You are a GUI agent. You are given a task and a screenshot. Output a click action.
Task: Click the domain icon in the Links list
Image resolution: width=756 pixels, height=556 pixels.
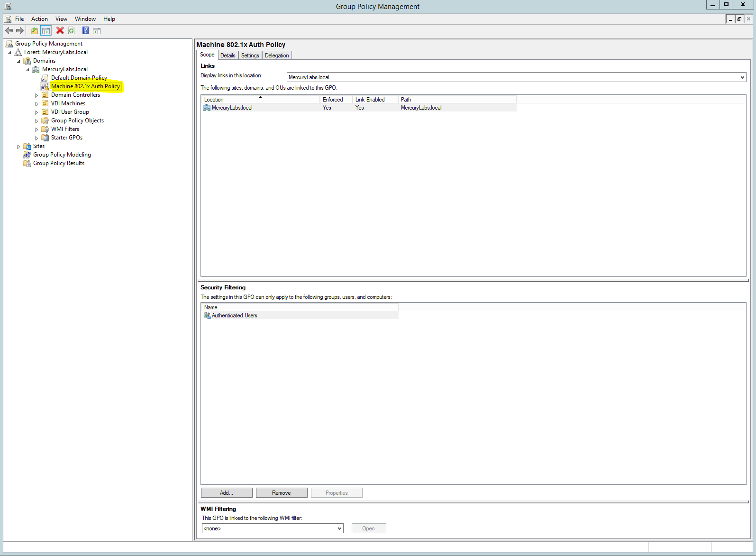207,108
